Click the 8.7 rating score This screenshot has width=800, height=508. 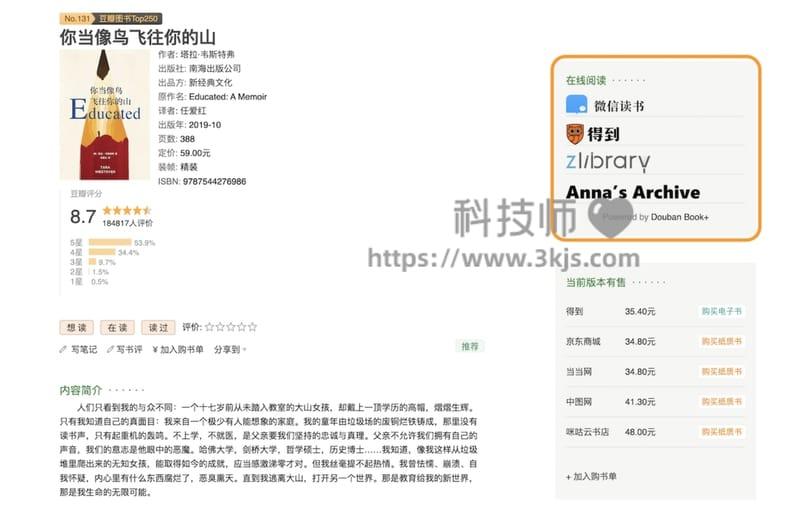[83, 216]
